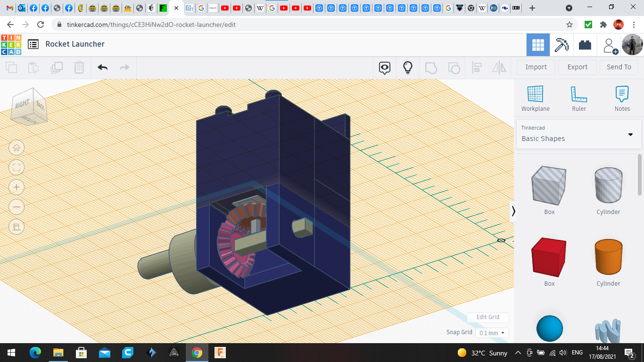Reset to Home view
The height and width of the screenshot is (362, 644).
[17, 148]
